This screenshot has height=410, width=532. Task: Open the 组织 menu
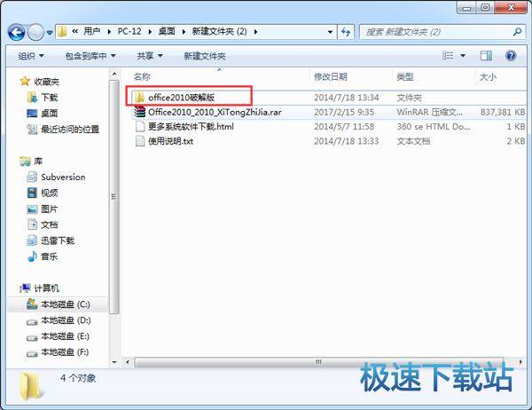(x=31, y=56)
